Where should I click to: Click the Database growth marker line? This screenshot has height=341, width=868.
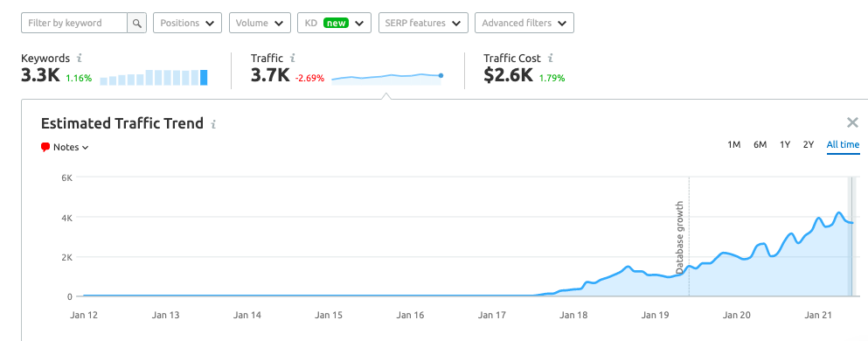point(689,237)
